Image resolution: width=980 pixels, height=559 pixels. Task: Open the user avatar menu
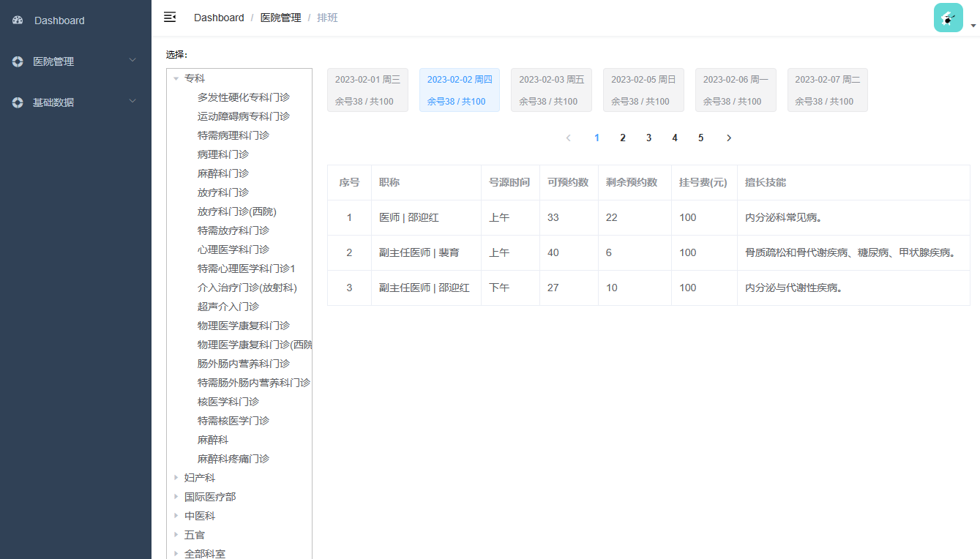[948, 18]
